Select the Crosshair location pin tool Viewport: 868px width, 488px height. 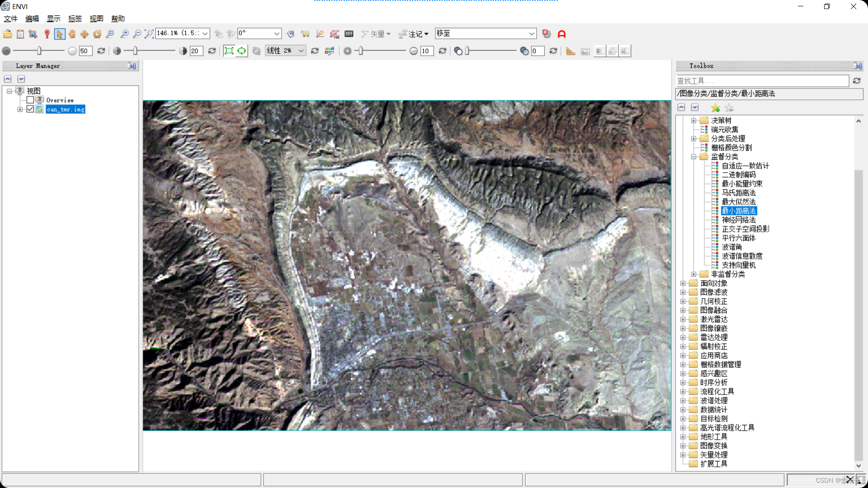pos(47,34)
